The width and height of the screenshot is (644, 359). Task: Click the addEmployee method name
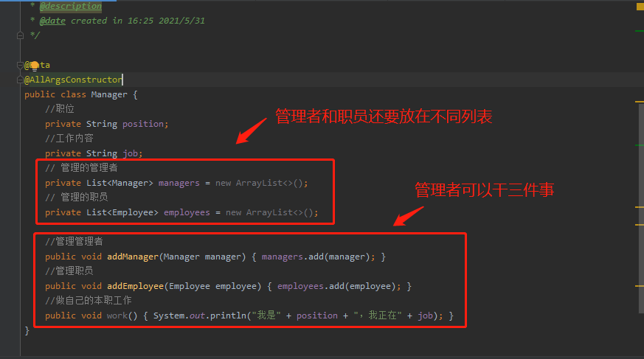point(136,286)
